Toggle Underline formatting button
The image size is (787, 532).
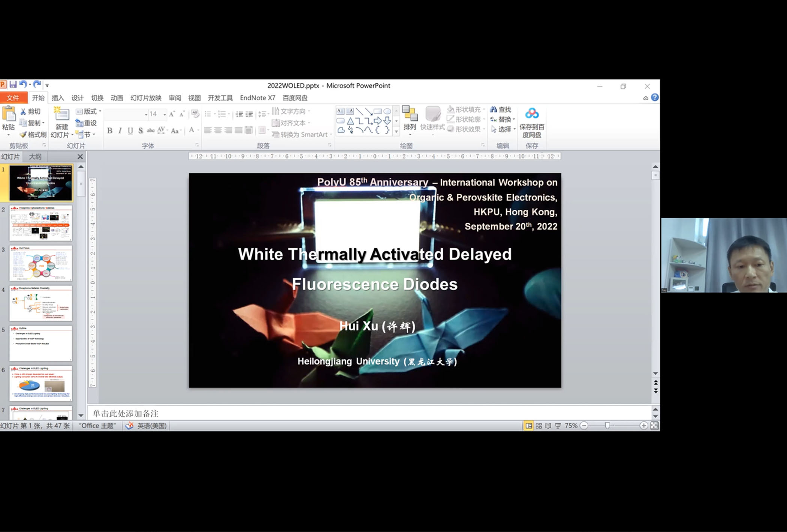(130, 130)
